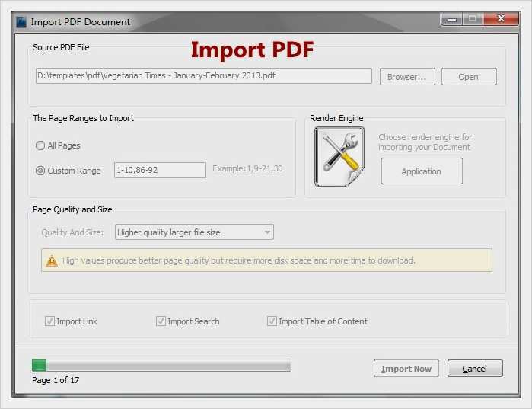This screenshot has height=409, width=532.
Task: Close the Import PDF Document window
Action: click(x=501, y=19)
